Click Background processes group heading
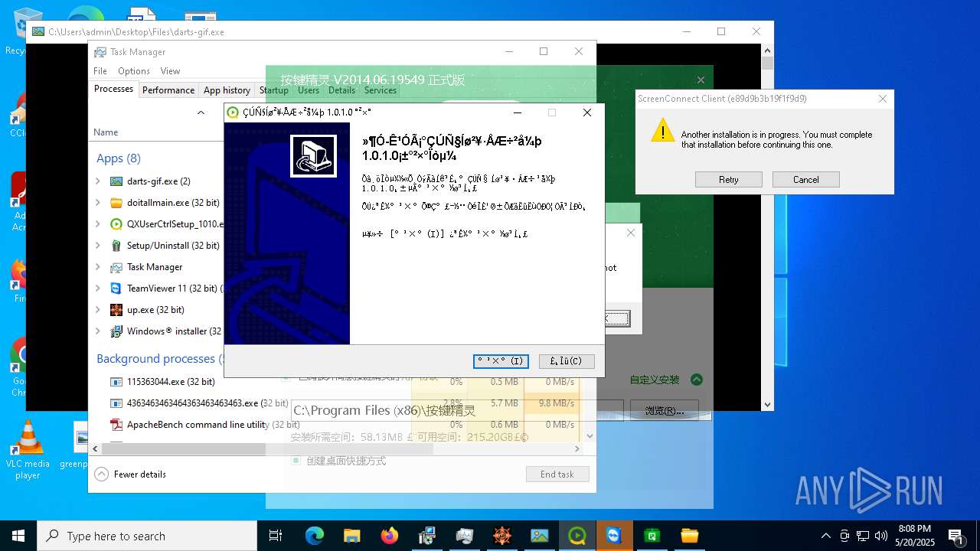 158,359
